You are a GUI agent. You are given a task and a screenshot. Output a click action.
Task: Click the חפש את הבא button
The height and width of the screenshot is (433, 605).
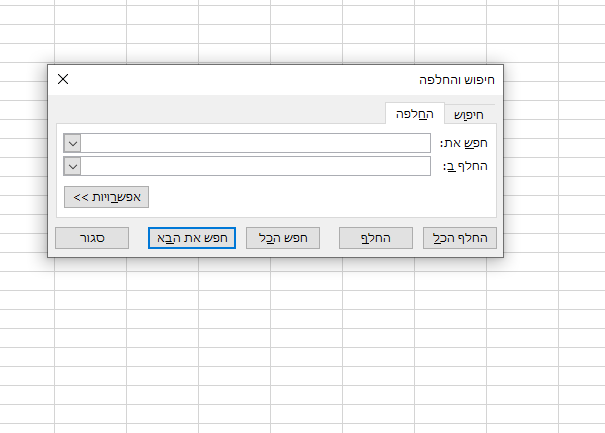[x=191, y=238]
